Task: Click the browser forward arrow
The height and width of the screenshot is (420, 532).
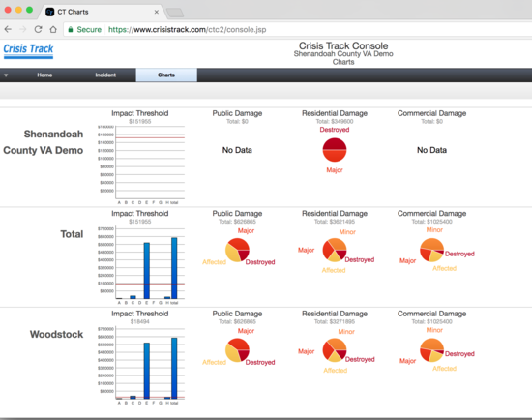Action: (23, 30)
